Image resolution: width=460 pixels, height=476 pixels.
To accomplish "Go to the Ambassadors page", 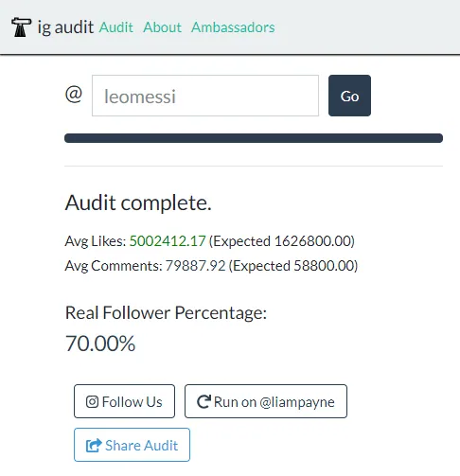I will pos(233,27).
